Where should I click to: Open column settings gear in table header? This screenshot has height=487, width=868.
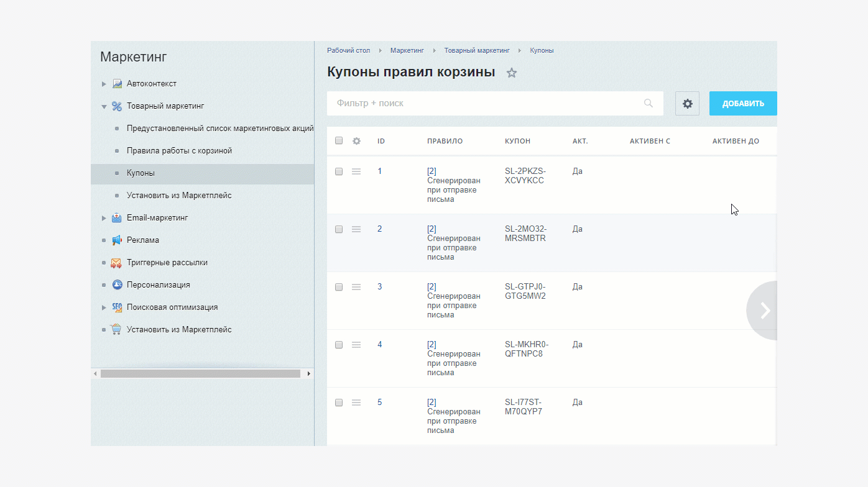click(x=356, y=141)
